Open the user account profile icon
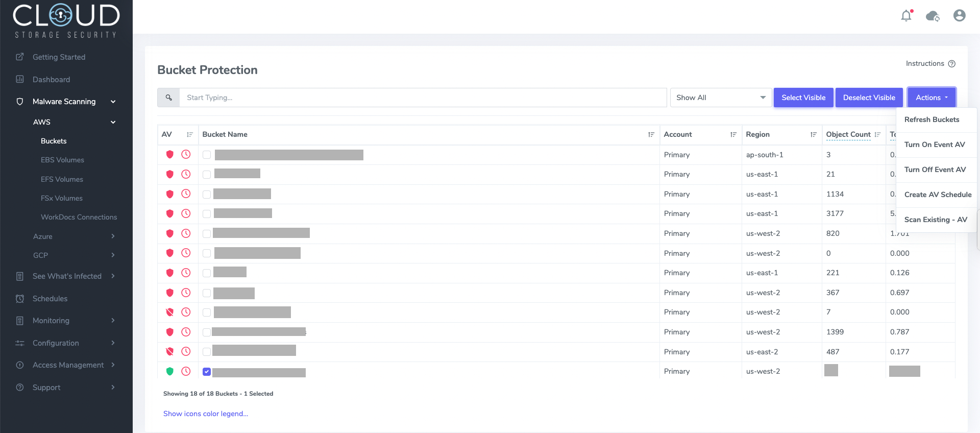This screenshot has width=980, height=433. pos(959,16)
